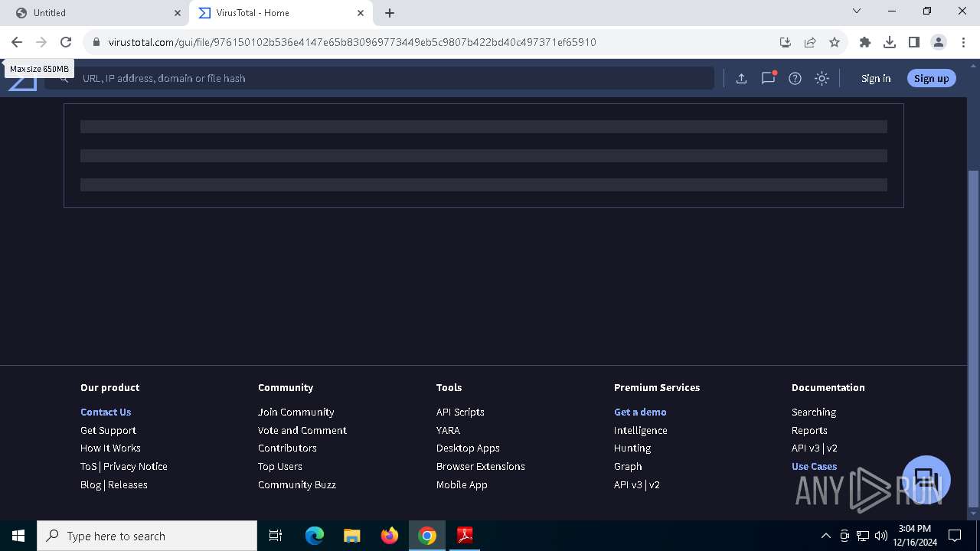Click the taskbar search box
The height and width of the screenshot is (551, 980).
click(x=147, y=536)
